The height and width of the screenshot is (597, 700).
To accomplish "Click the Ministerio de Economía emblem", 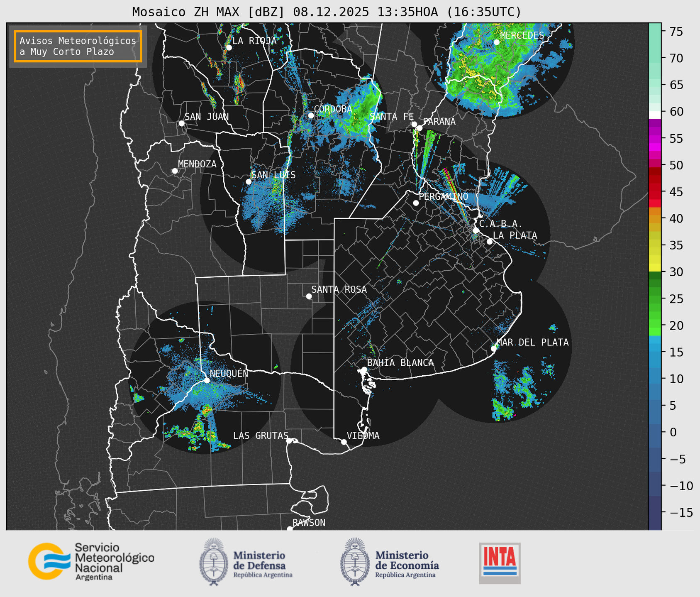I will pyautogui.click(x=355, y=562).
